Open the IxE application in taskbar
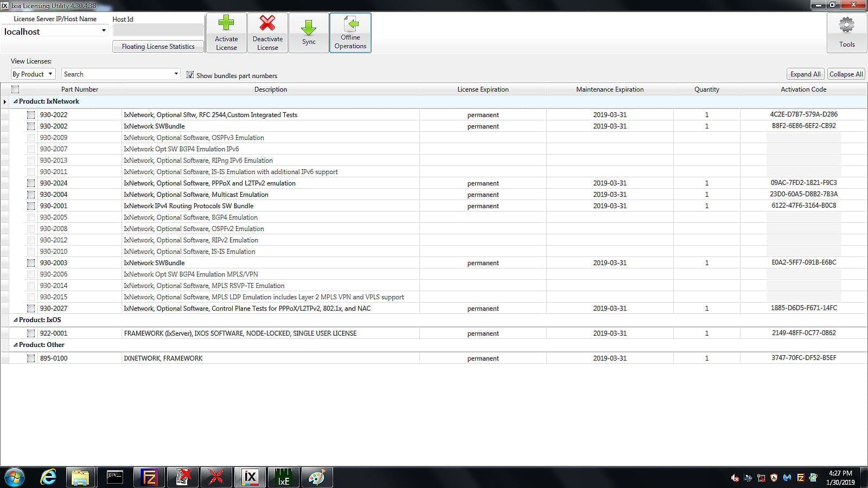Screen dimensions: 868x488 (x=283, y=477)
